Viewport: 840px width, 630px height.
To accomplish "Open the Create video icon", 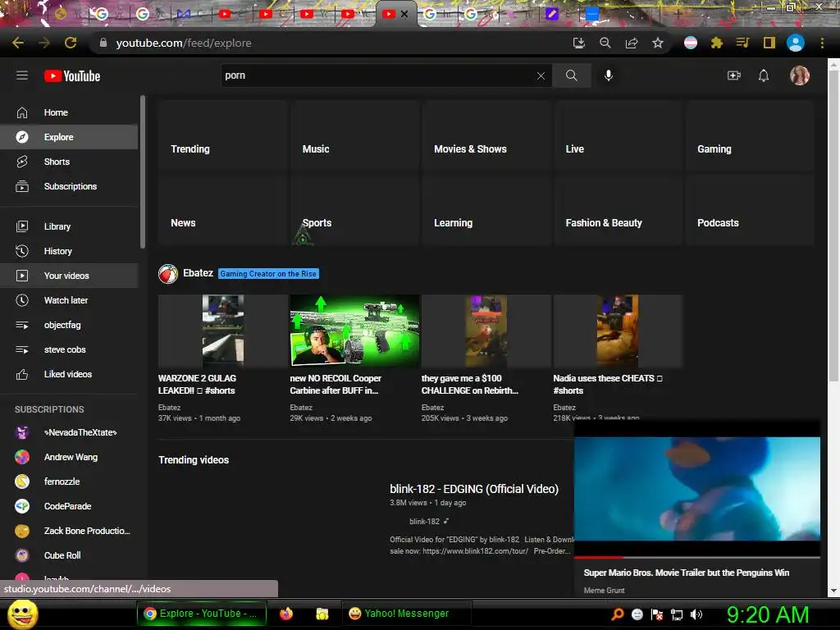I will (x=734, y=75).
